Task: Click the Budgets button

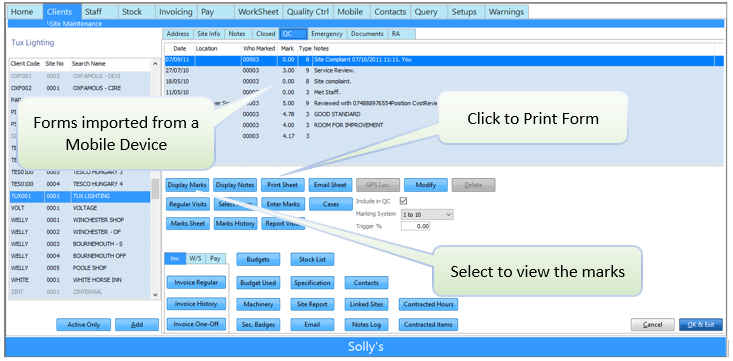Action: (258, 260)
